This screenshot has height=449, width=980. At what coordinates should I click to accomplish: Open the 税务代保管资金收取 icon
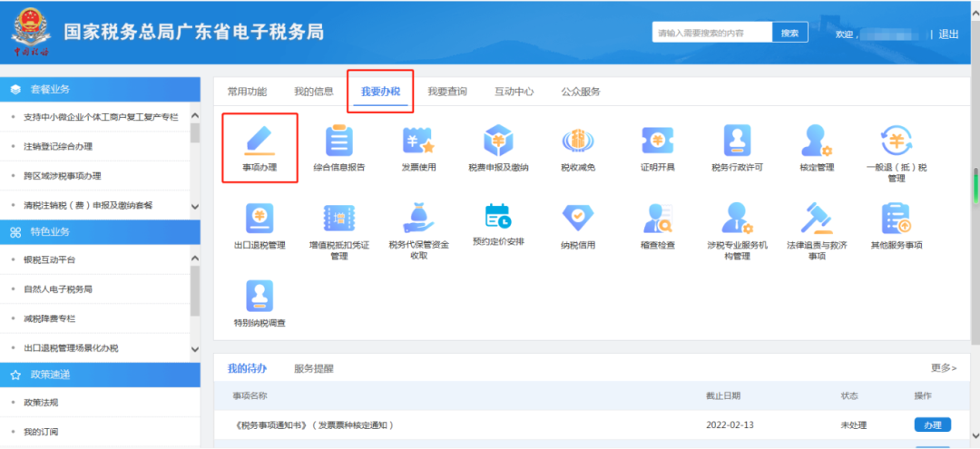click(x=418, y=219)
